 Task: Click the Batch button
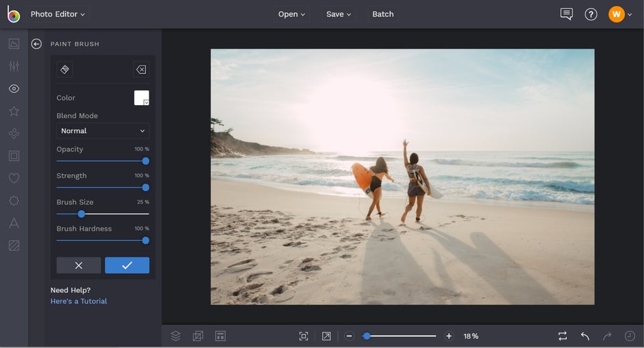[383, 14]
